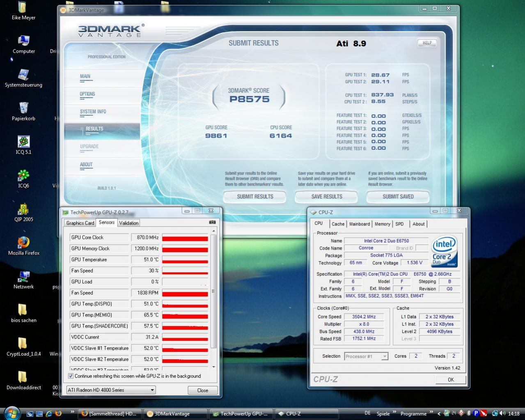Click the CPU-Z title bar icon
This screenshot has width=525, height=420.
(x=314, y=212)
